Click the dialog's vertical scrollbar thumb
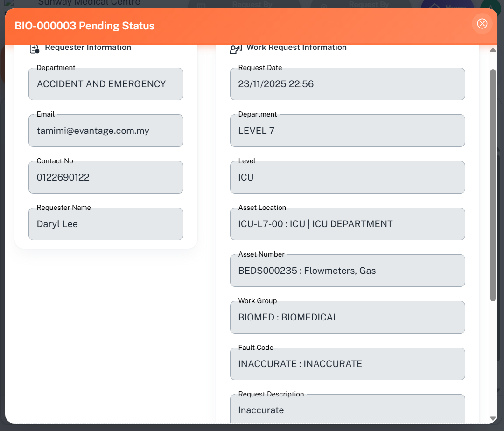 pyautogui.click(x=493, y=185)
